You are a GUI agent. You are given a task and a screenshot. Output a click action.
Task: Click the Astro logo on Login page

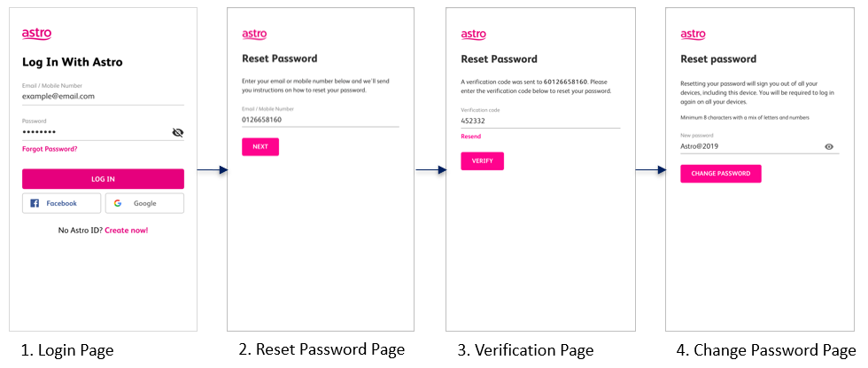pyautogui.click(x=36, y=35)
